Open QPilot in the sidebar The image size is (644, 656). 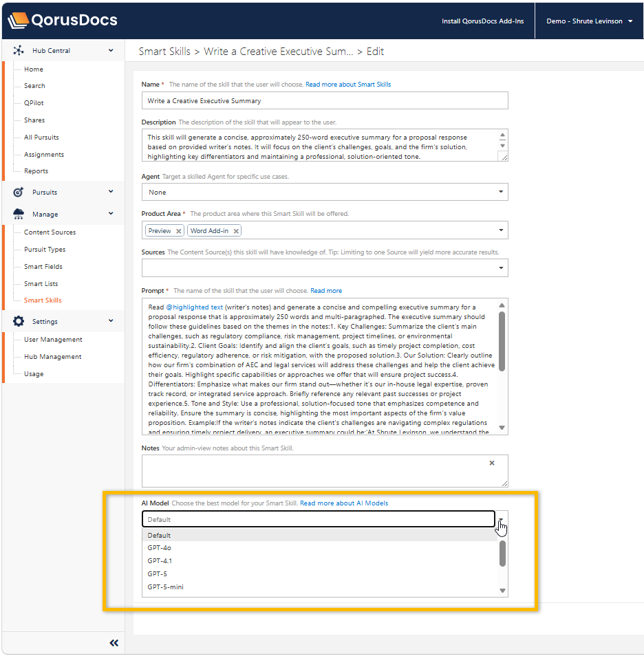(34, 103)
